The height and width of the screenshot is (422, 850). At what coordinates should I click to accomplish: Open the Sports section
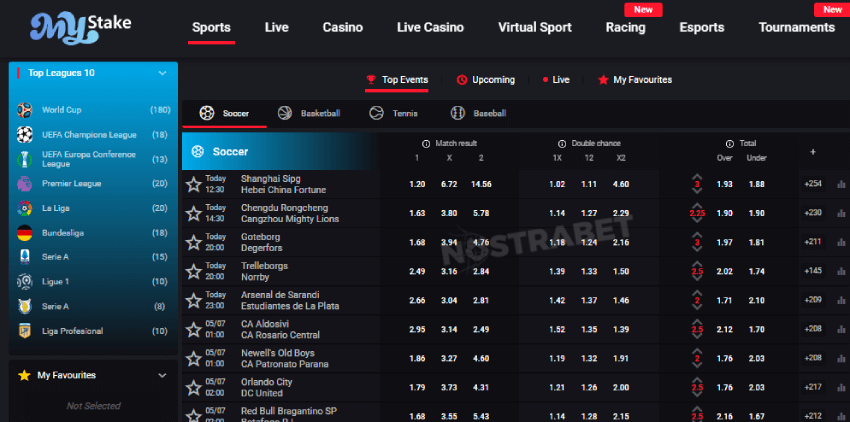tap(211, 28)
